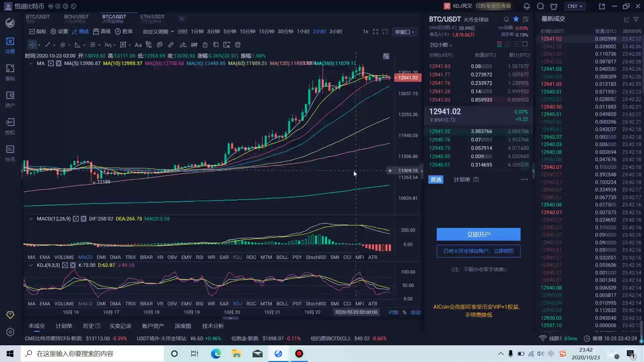Open the 计划单 bottom tab
The width and height of the screenshot is (644, 362).
pyautogui.click(x=64, y=326)
